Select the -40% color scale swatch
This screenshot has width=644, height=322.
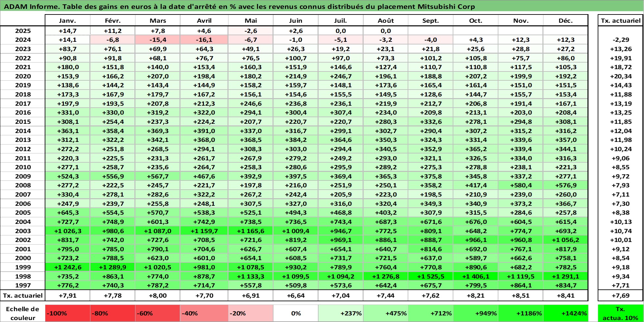204,313
